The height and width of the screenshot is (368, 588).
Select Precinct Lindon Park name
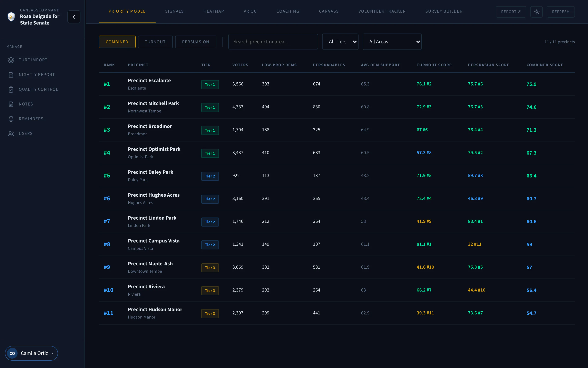click(152, 218)
